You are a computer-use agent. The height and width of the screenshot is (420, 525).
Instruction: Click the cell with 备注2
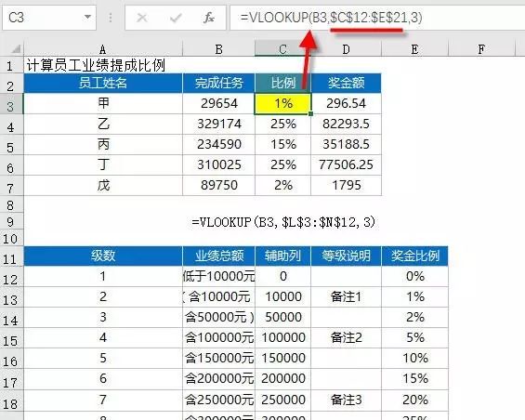pos(347,337)
